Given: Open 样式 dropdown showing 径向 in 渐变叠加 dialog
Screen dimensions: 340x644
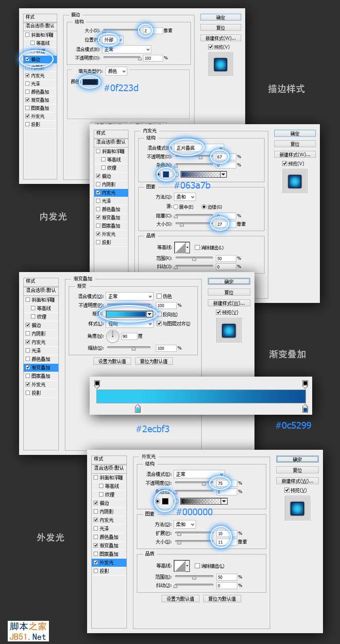Looking at the screenshot, I should coord(129,324).
